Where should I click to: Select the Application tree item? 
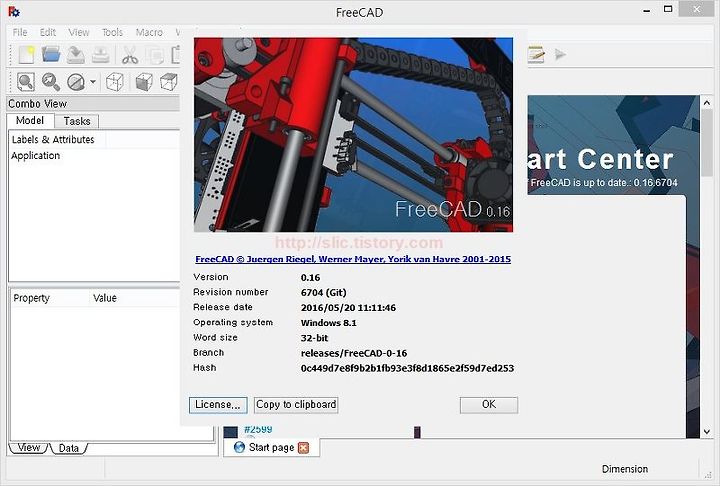click(x=35, y=156)
